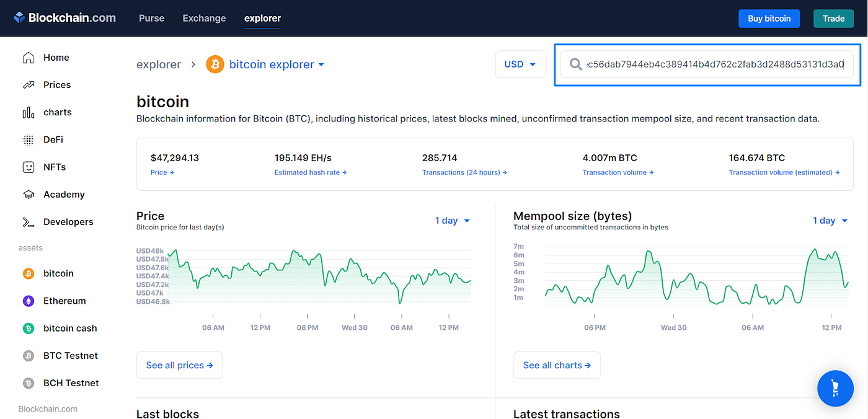Image resolution: width=868 pixels, height=419 pixels.
Task: Click the Blockchain.com logo
Action: pyautogui.click(x=64, y=18)
